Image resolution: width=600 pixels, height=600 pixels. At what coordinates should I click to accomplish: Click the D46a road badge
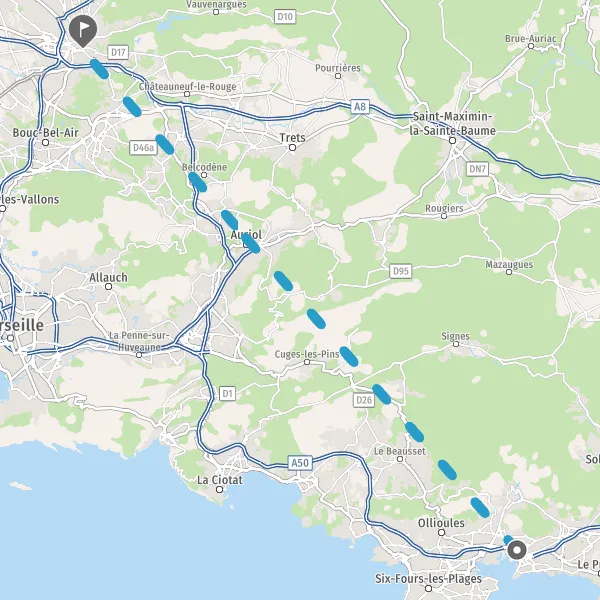pos(143,148)
